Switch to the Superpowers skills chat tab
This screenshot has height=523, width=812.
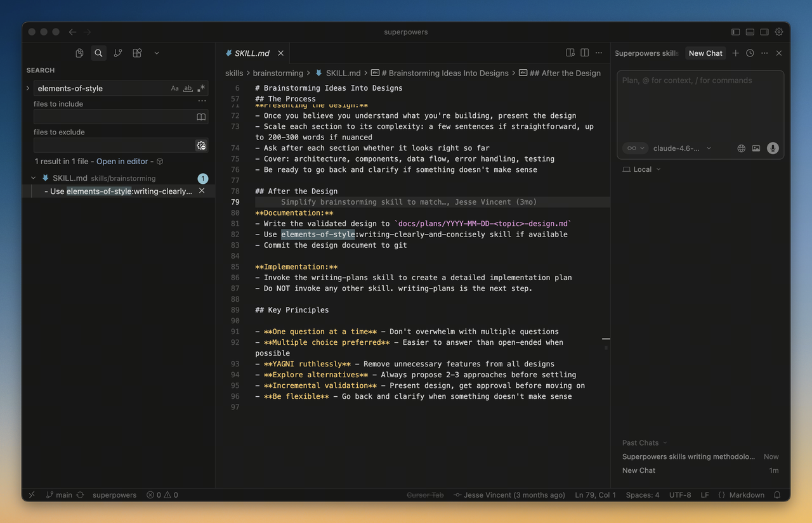click(x=646, y=53)
